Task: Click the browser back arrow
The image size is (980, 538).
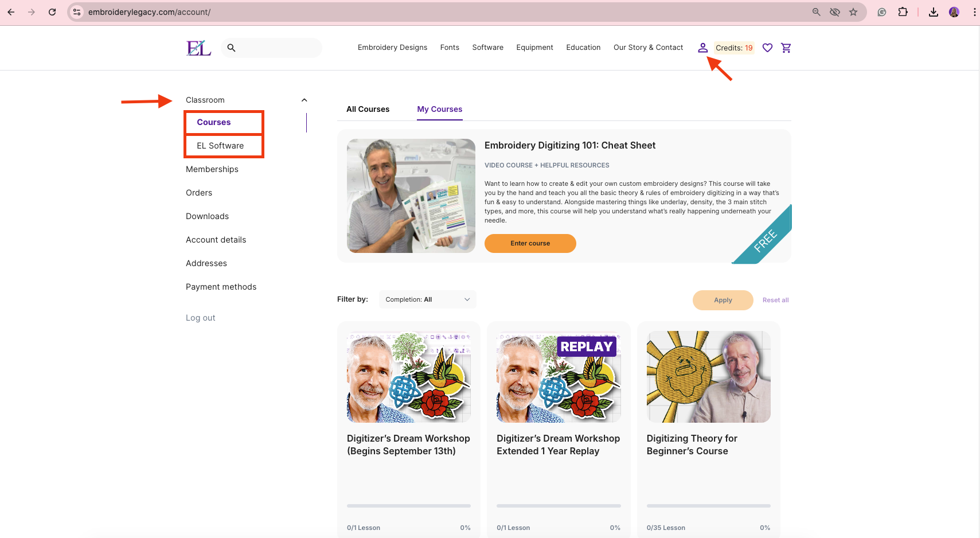Action: pyautogui.click(x=11, y=12)
